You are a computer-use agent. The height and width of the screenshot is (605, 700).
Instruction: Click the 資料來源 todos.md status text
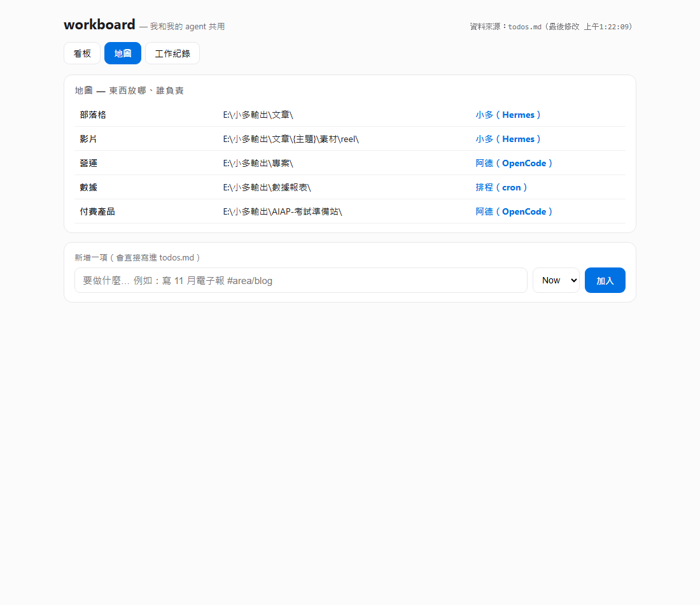(551, 27)
